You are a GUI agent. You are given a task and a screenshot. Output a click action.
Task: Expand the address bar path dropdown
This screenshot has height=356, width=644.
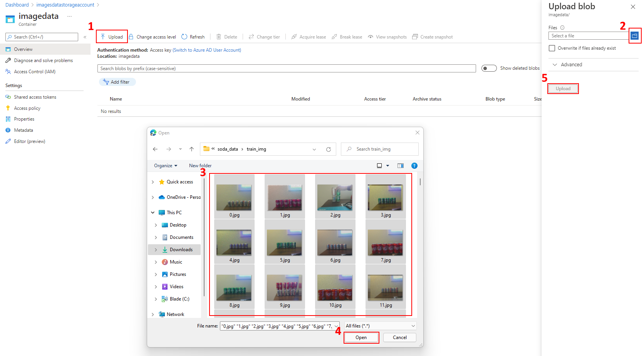tap(314, 149)
